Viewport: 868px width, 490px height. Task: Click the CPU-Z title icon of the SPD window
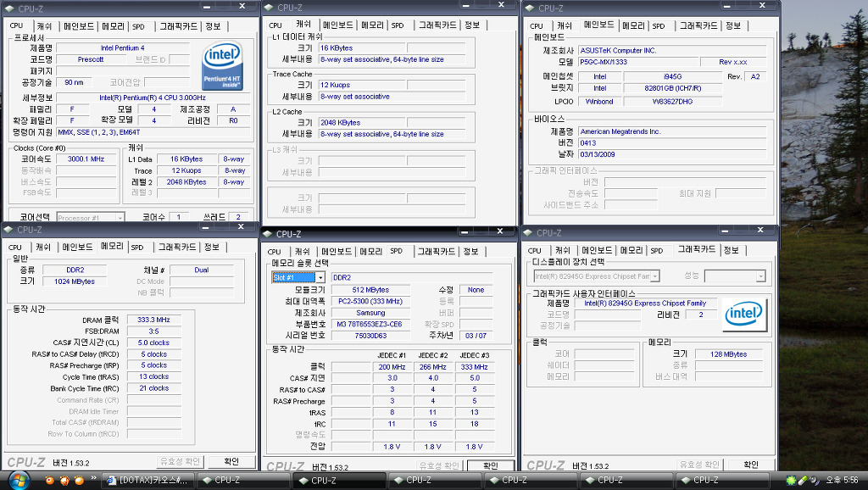267,234
